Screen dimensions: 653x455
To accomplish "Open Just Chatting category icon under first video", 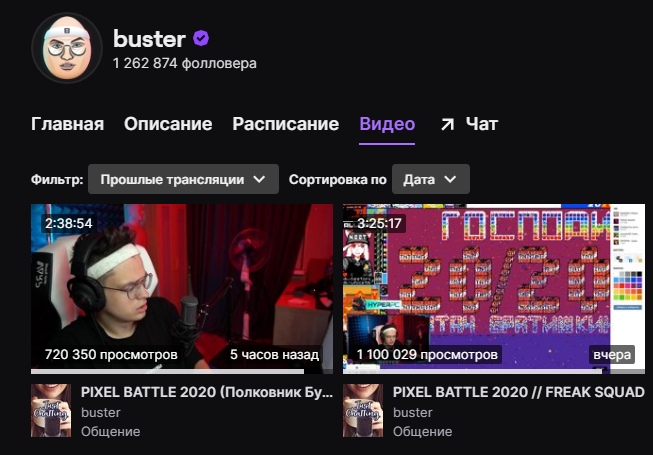I will [x=51, y=410].
